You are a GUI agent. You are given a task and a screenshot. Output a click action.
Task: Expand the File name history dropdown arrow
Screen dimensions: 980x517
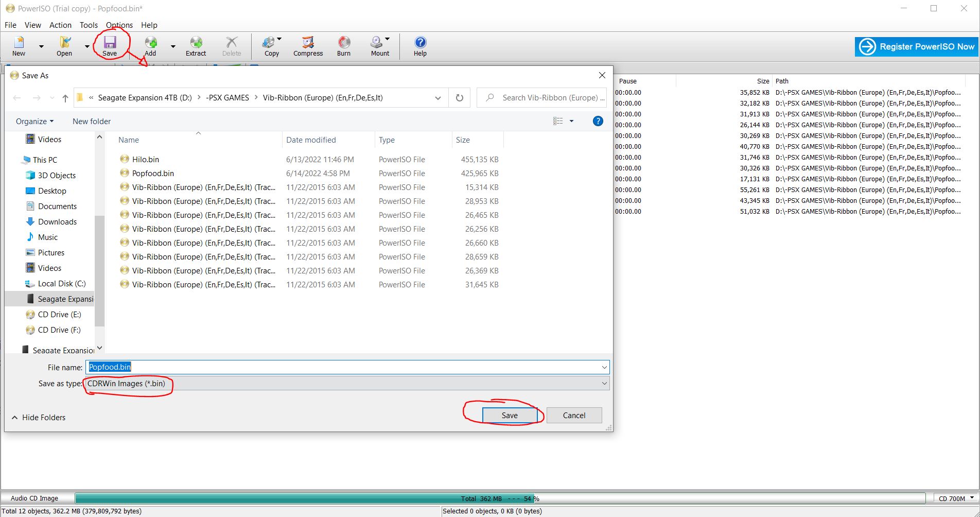[x=604, y=367]
